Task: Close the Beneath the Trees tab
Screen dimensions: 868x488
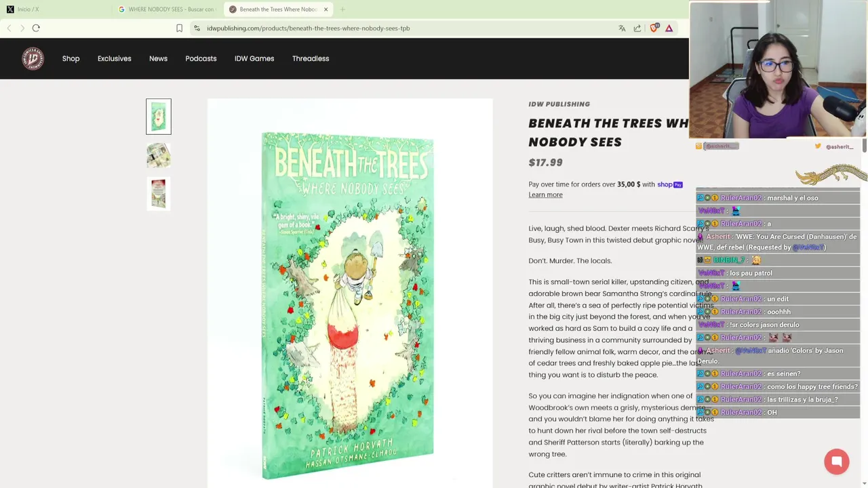Action: pyautogui.click(x=325, y=9)
